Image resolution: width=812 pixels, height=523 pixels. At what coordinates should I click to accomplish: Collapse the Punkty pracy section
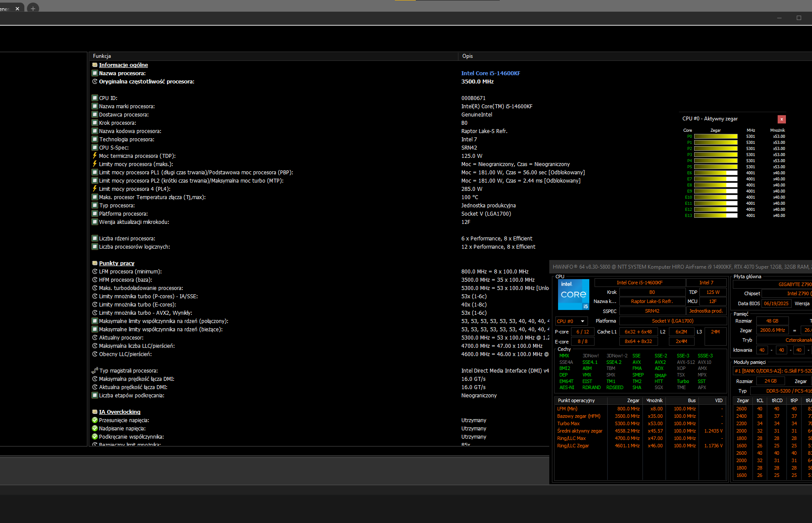116,263
